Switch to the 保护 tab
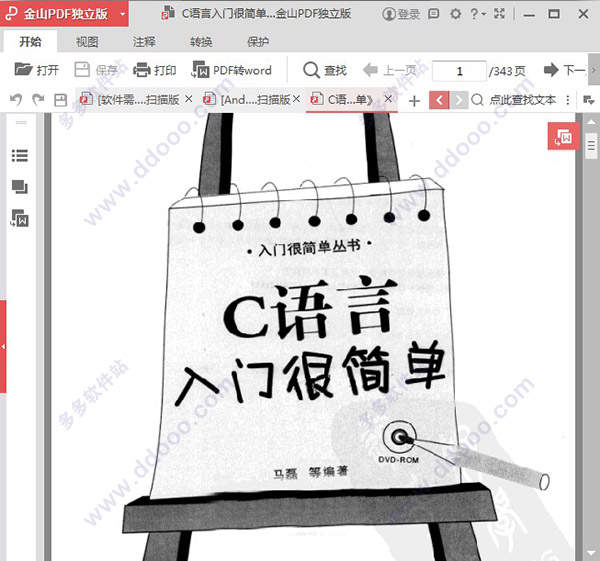600x561 pixels. 258,41
